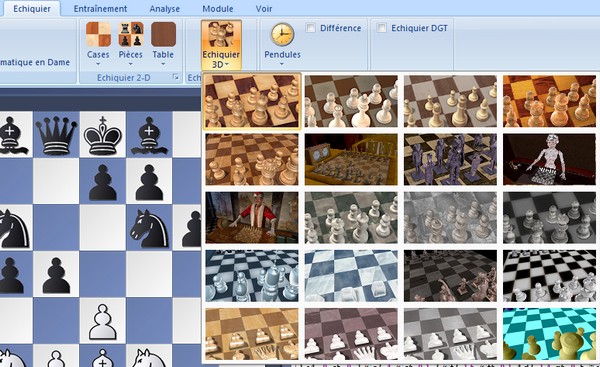Select the Turk automaton in red coat thumbnail
The image size is (600, 367).
(252, 217)
